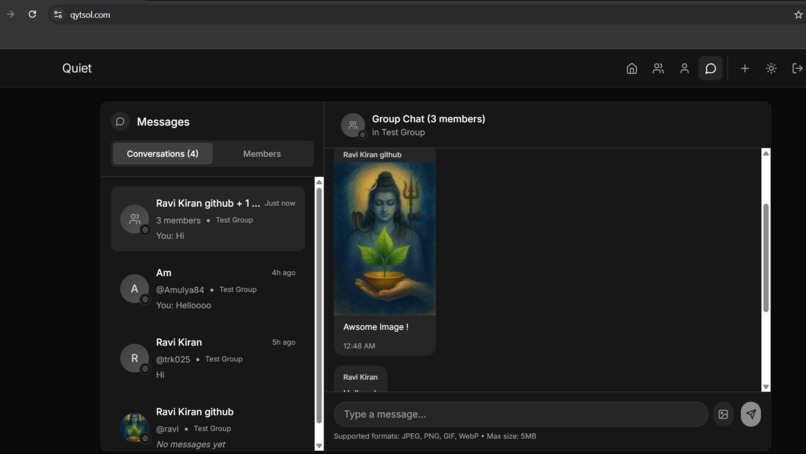Screen dimensions: 806x454
Task: Reload the page in browser
Action: 32,14
